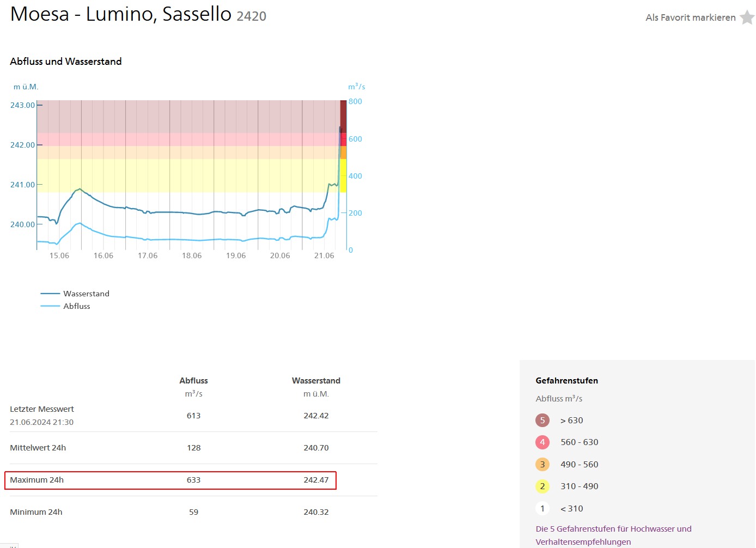Viewport: 756px width, 548px height.
Task: Click the 21.06 date on chart axis
Action: click(324, 255)
